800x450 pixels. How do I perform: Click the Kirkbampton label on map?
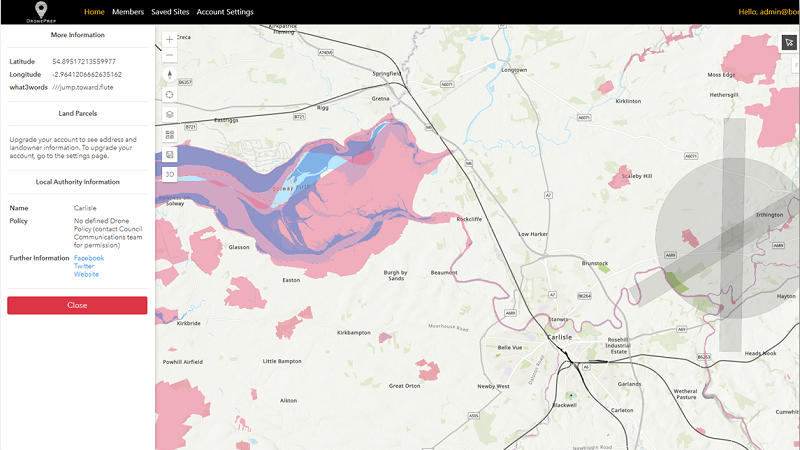pos(354,333)
